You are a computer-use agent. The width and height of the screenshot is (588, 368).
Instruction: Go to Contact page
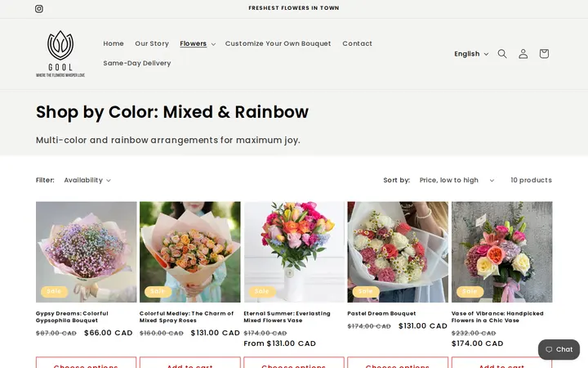357,43
